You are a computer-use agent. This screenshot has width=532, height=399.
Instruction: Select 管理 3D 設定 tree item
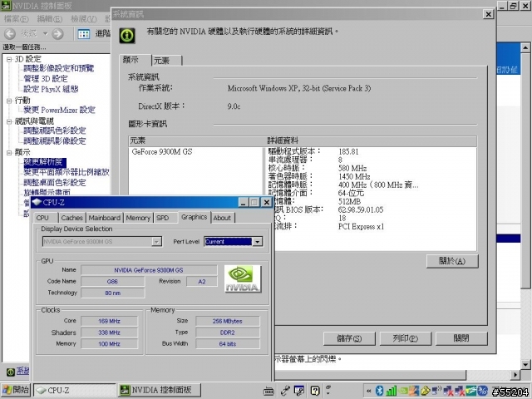[46, 79]
